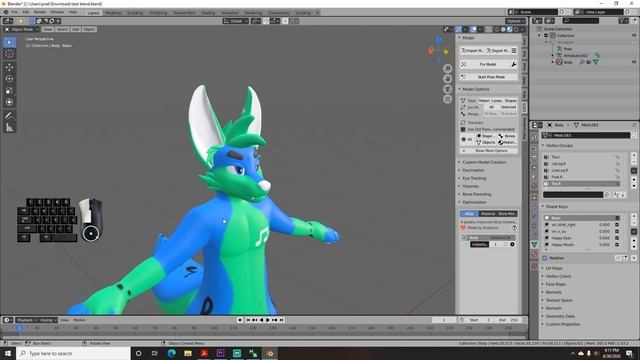Switch perspective/orthographic grid icon
640x360 pixels.
447,99
